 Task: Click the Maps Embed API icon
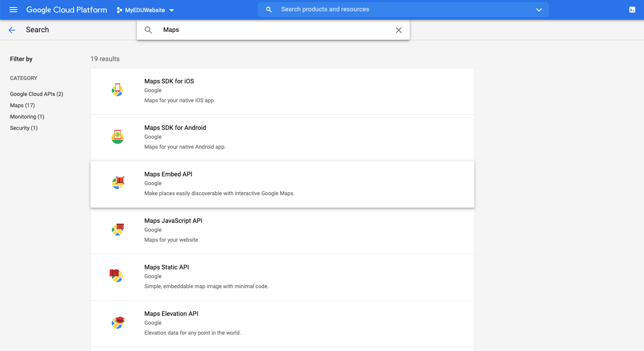point(118,183)
